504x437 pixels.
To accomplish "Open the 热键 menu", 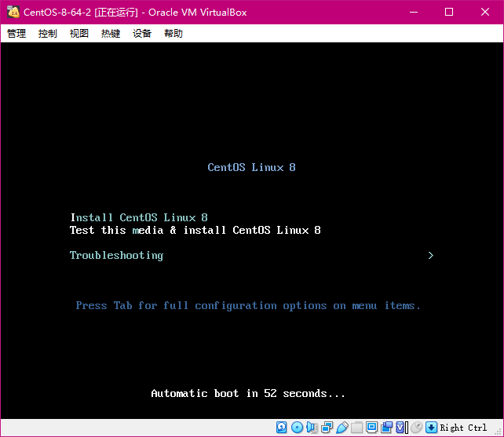I will [111, 34].
